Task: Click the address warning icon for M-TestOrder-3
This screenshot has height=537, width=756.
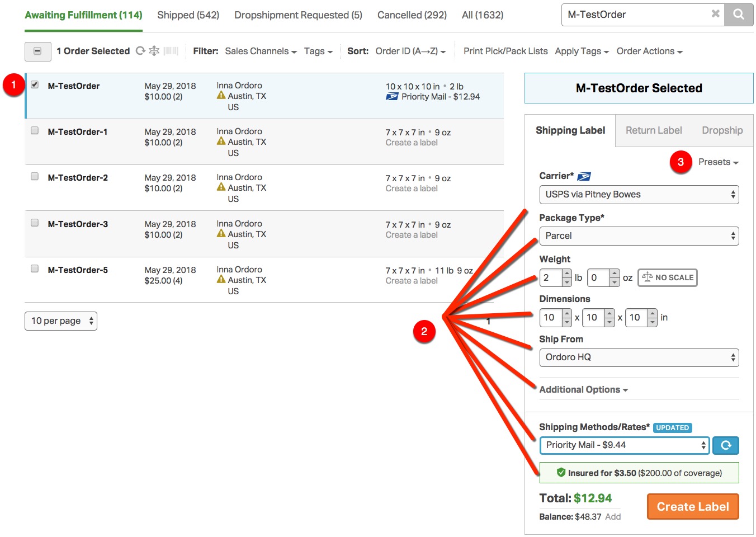Action: pyautogui.click(x=221, y=234)
